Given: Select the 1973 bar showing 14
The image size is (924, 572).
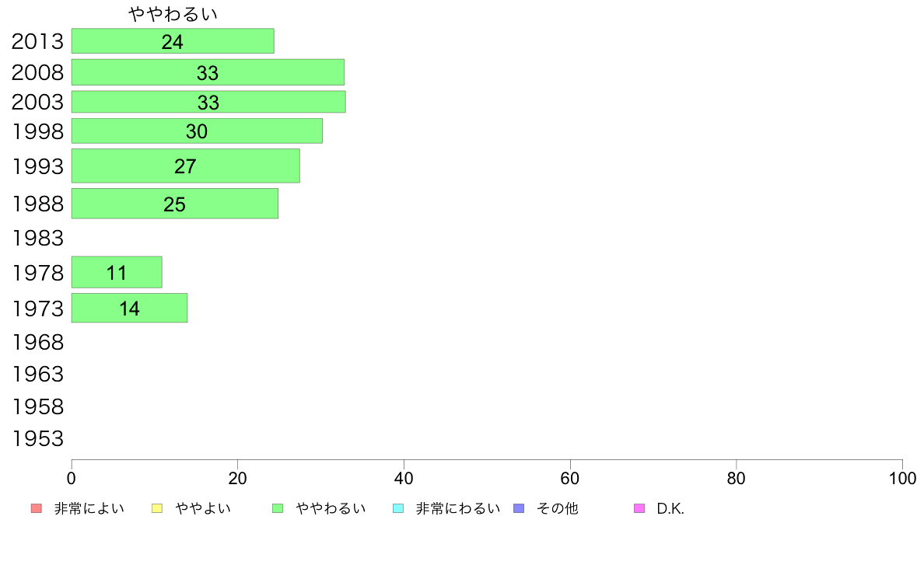Looking at the screenshot, I should pos(130,308).
